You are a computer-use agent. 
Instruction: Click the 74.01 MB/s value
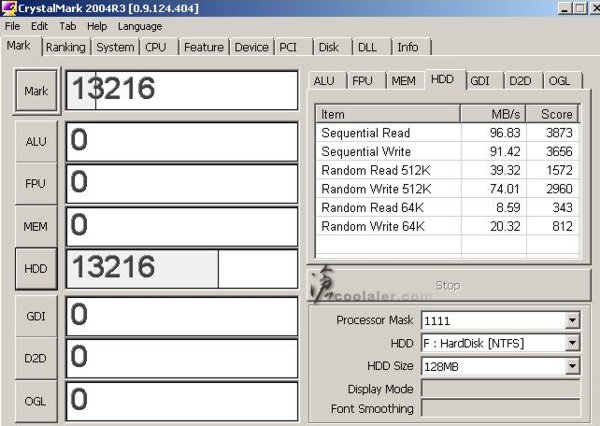tap(505, 189)
